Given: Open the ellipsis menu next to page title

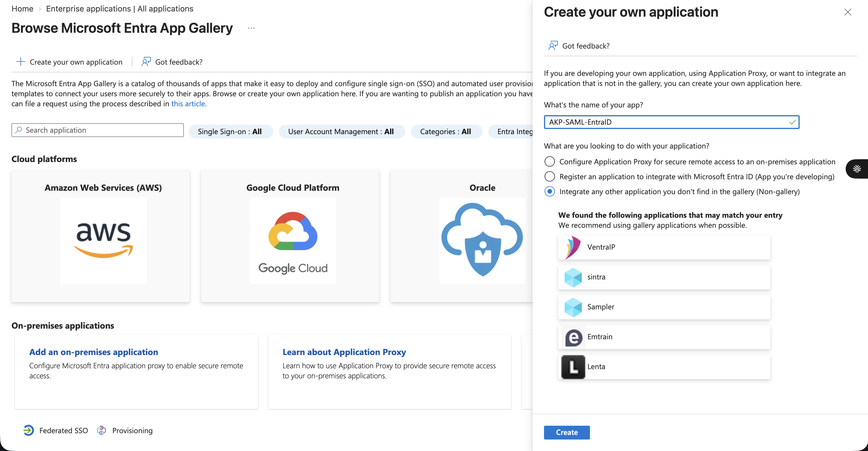Looking at the screenshot, I should [x=251, y=28].
